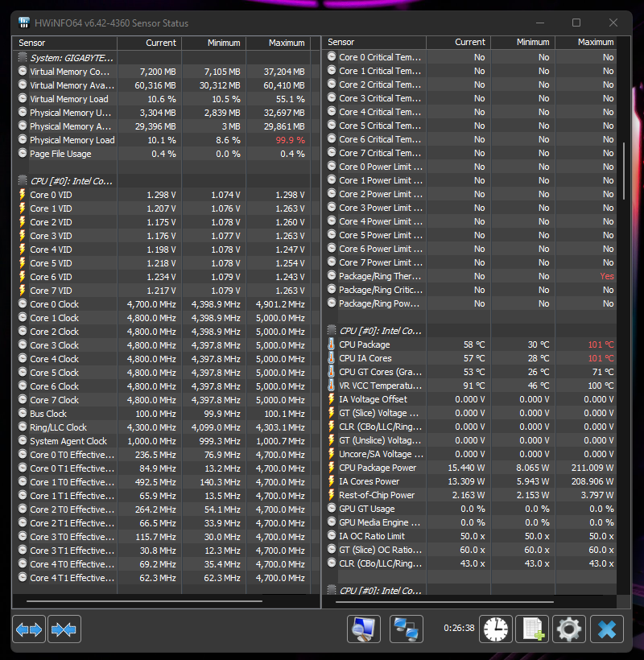Screen dimensions: 644x660
Task: Select the Core 0 Critical Temperature row
Action: pos(470,57)
